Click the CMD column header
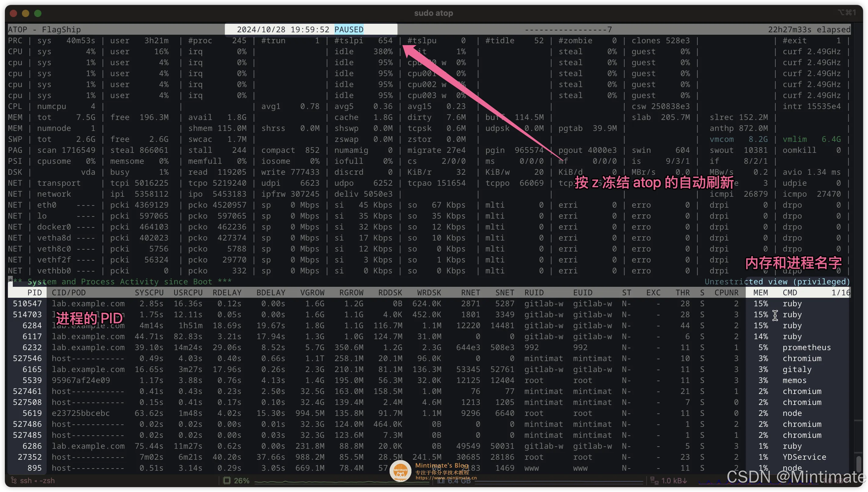Screen dimensions: 868x492 click(x=790, y=292)
